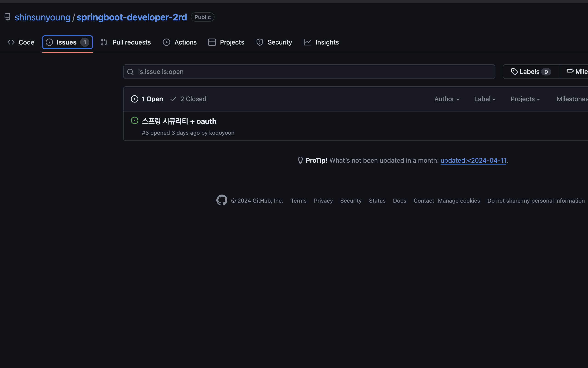The image size is (588, 368).
Task: Switch to the Security tab
Action: pyautogui.click(x=274, y=42)
